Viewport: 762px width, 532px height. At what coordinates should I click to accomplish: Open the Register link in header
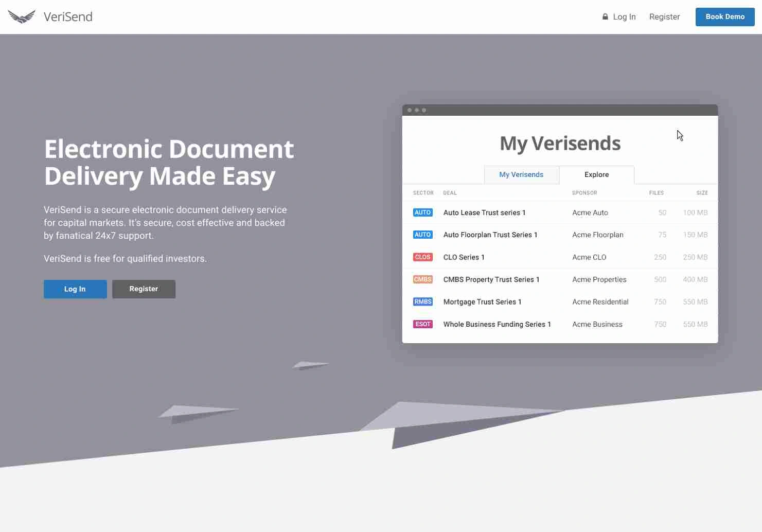(664, 17)
